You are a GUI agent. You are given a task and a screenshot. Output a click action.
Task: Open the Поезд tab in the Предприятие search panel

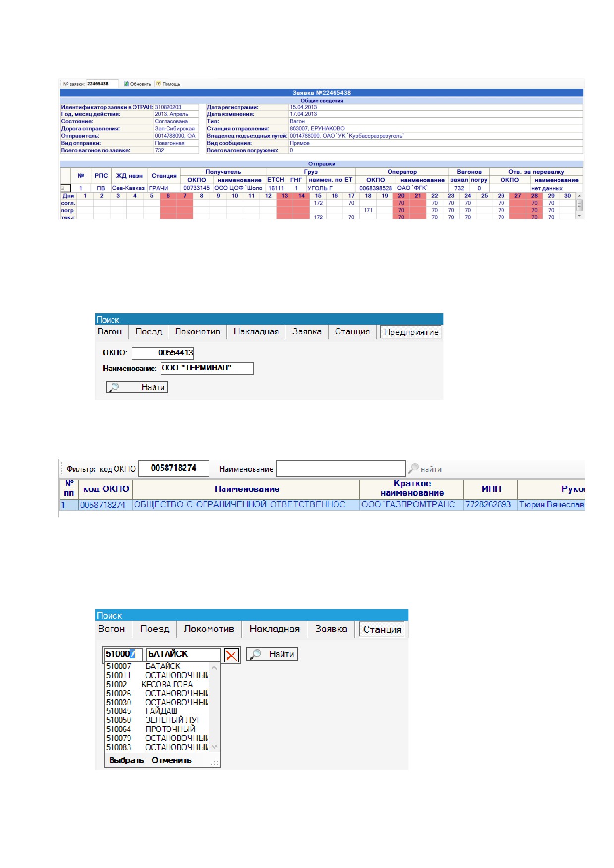pyautogui.click(x=149, y=332)
